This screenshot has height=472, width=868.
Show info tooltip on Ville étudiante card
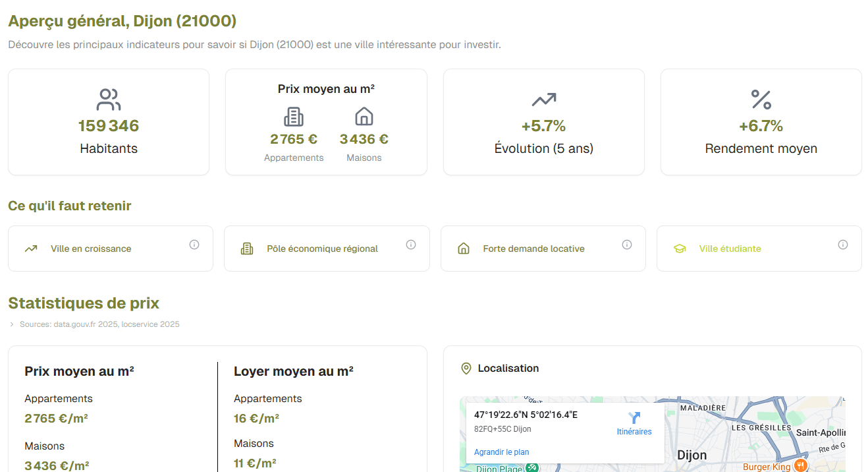[843, 244]
